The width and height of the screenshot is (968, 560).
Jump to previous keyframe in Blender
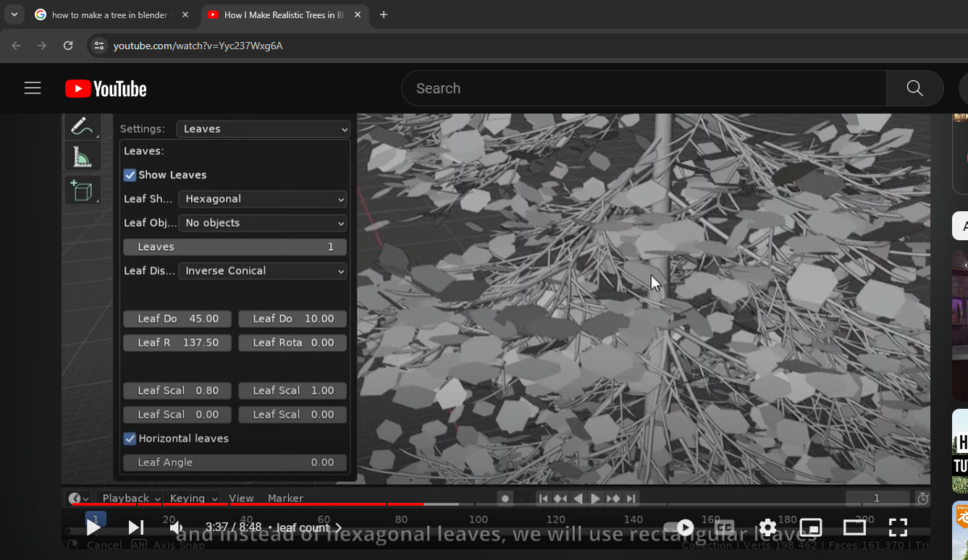(560, 498)
